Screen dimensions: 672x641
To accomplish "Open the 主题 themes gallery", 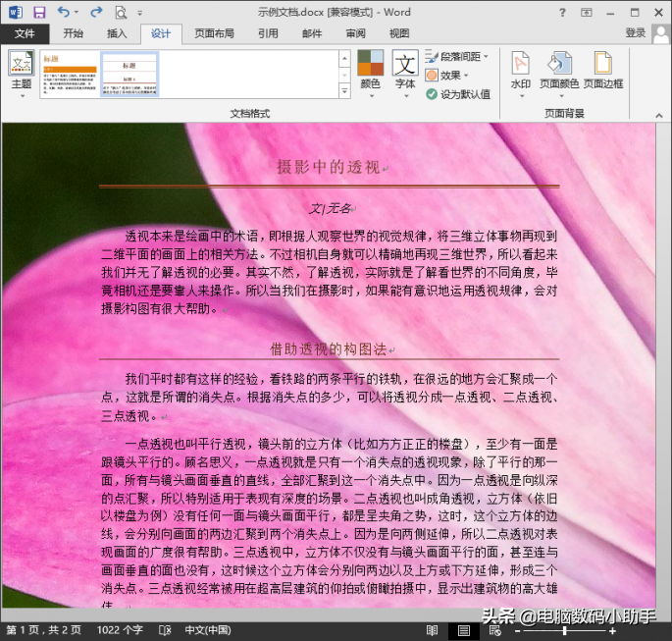I will pos(22,73).
